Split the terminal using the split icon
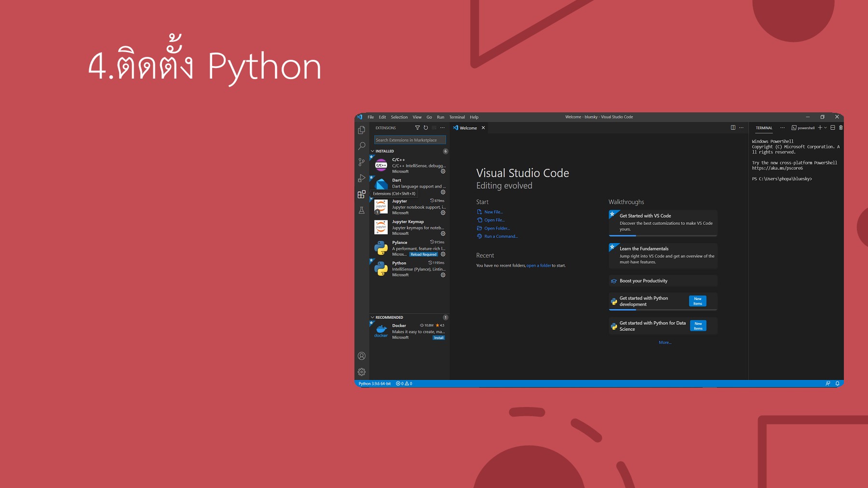The image size is (868, 488). click(832, 127)
